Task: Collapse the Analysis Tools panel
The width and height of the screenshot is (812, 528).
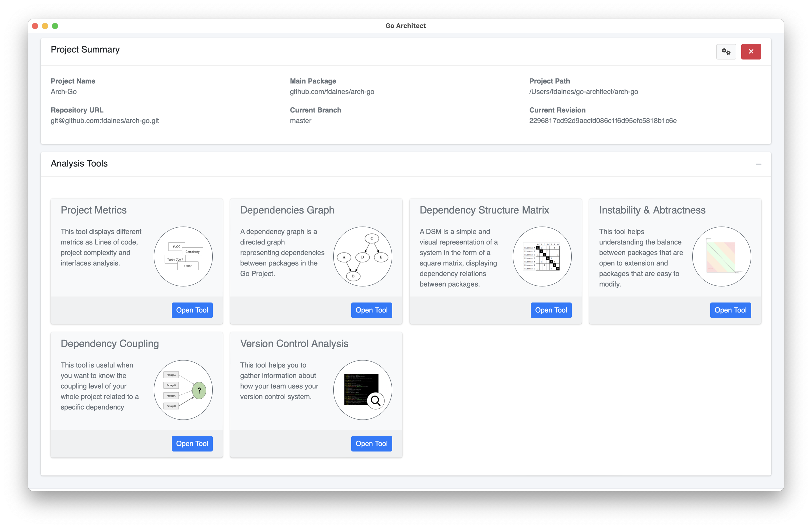Action: click(758, 164)
